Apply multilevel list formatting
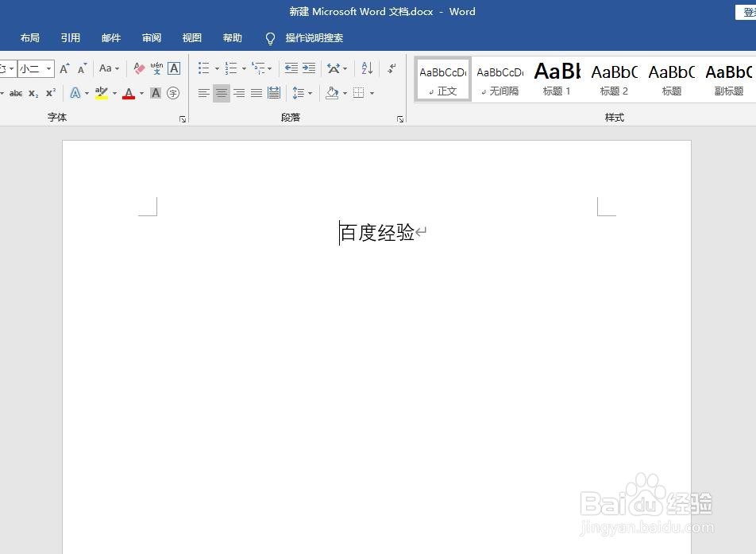The height and width of the screenshot is (554, 756). coord(258,68)
